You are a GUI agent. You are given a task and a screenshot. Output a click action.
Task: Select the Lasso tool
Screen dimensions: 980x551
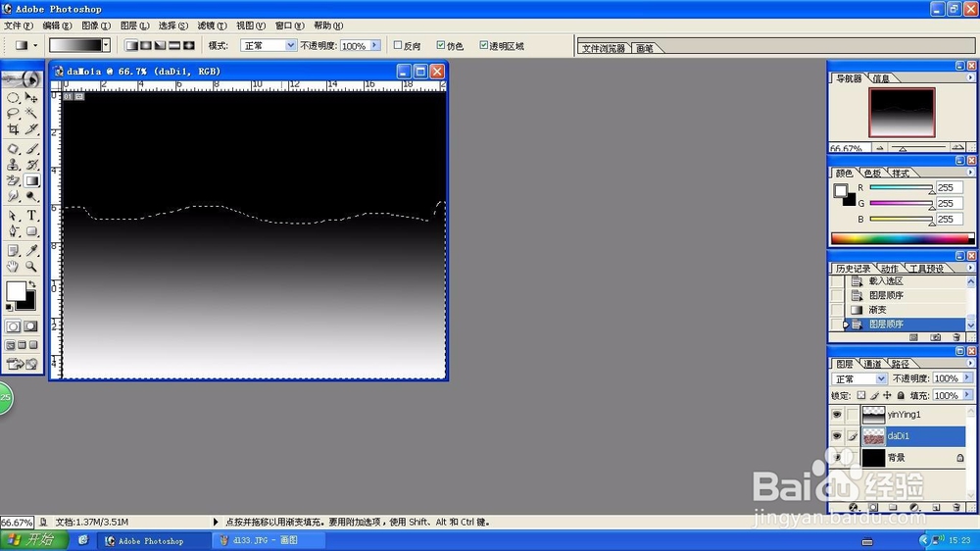13,113
